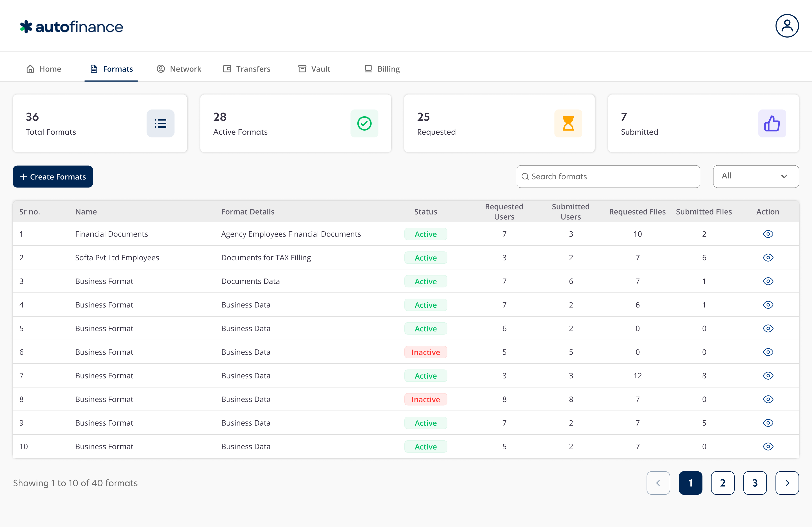Image resolution: width=812 pixels, height=527 pixels.
Task: Click the Requested Users column header
Action: coord(504,212)
